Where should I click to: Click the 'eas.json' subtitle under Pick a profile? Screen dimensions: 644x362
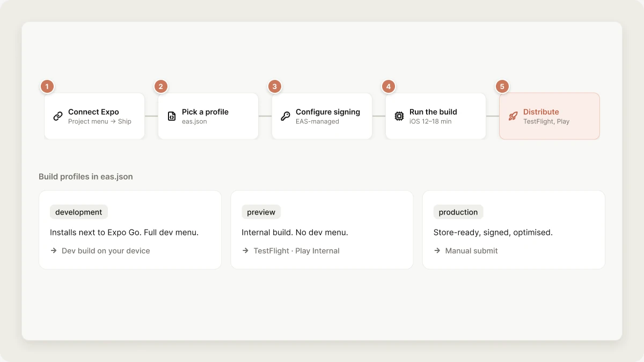tap(194, 122)
